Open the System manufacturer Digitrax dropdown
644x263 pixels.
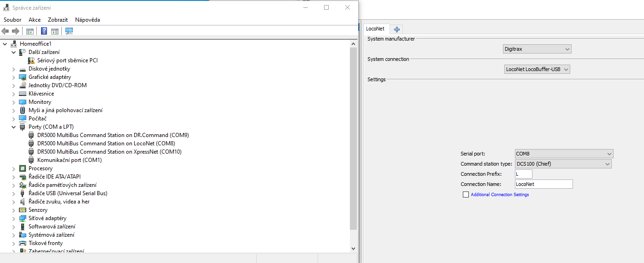pos(537,49)
